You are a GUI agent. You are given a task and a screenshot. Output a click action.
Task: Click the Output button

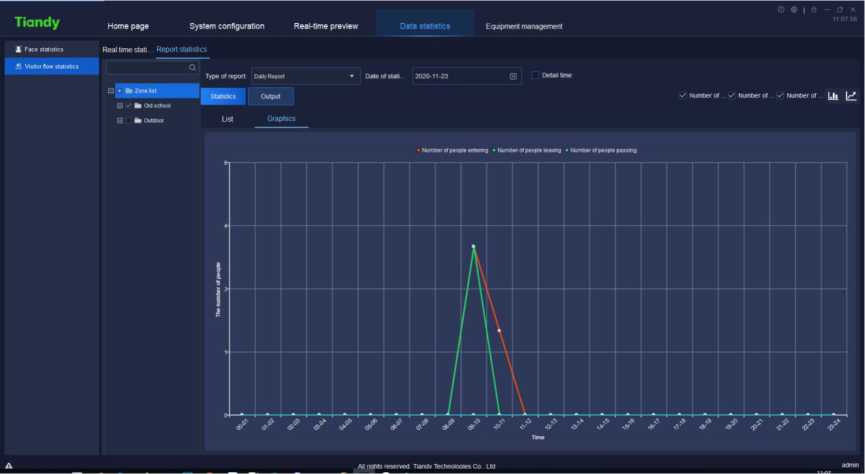(271, 96)
